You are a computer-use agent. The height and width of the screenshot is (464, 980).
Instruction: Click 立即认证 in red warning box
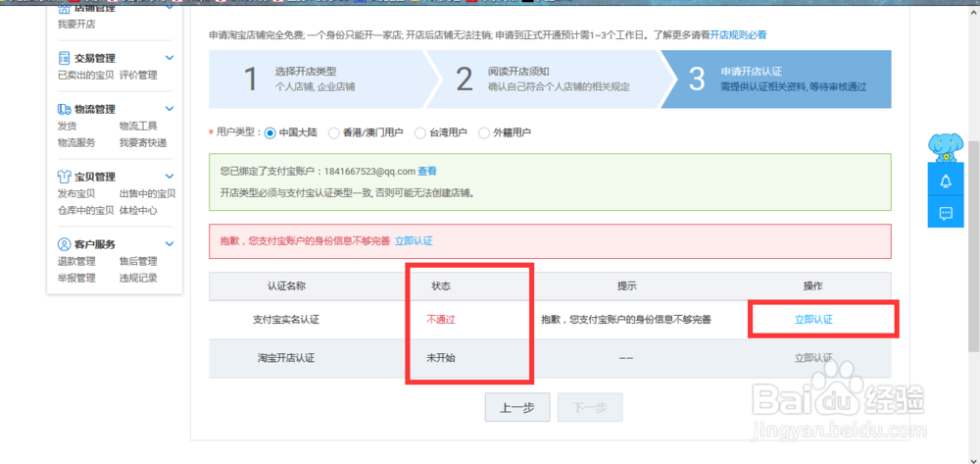[414, 240]
